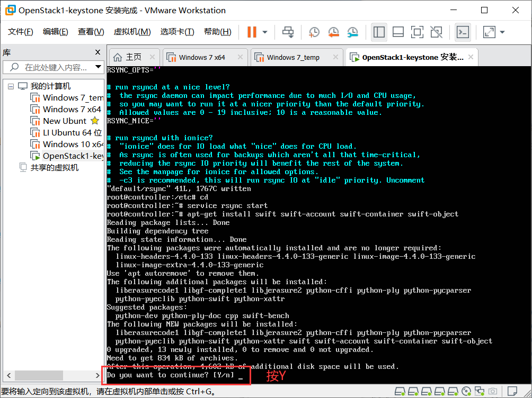Open the 查看(V) menu
This screenshot has width=532, height=398.
click(x=91, y=32)
